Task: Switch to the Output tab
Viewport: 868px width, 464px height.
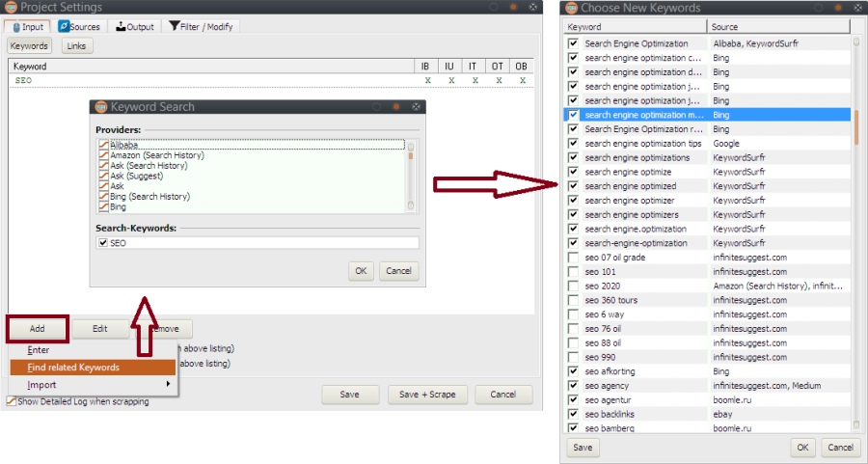Action: point(135,27)
